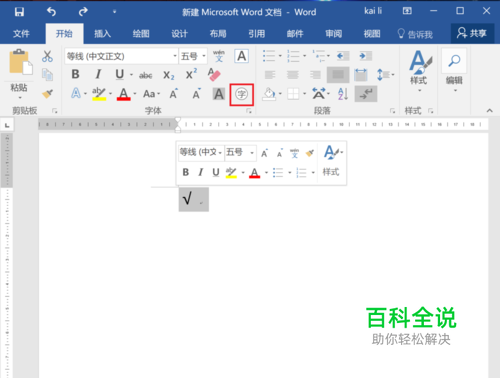Viewport: 500px width, 378px height.
Task: Open text effects outlined A tool
Action: (76, 93)
